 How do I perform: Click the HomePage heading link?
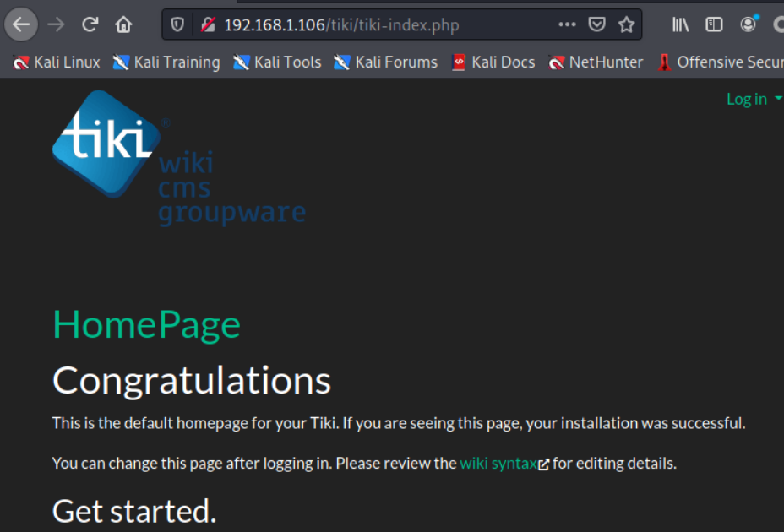(x=145, y=324)
